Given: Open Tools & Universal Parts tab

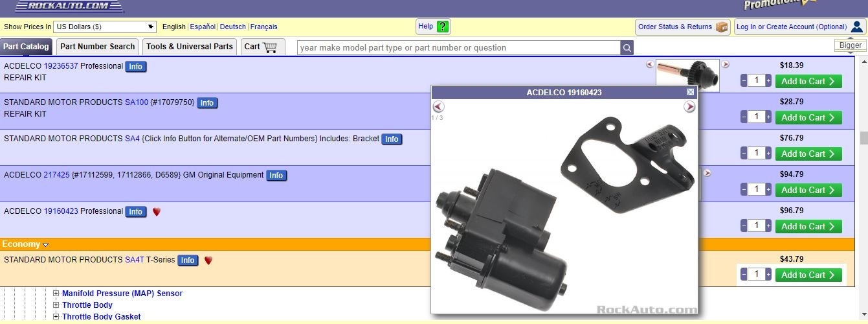Looking at the screenshot, I should point(190,47).
